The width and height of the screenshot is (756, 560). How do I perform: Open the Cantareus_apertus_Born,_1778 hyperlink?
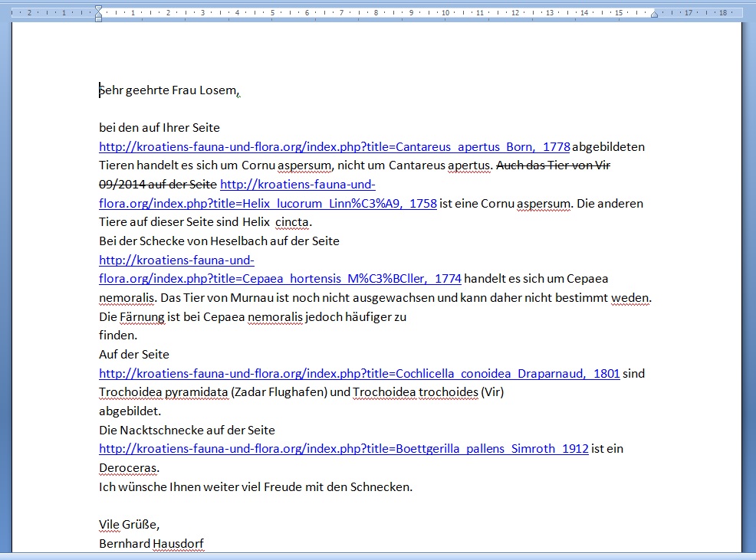(334, 147)
